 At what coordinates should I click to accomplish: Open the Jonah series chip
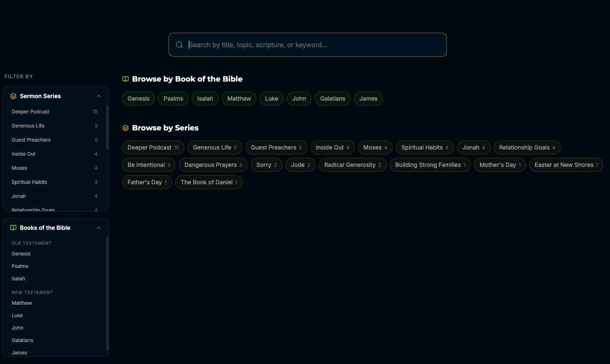(474, 147)
